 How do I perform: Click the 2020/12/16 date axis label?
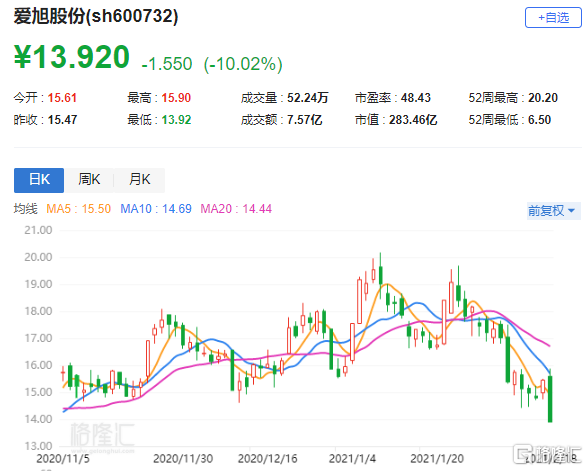point(268,459)
